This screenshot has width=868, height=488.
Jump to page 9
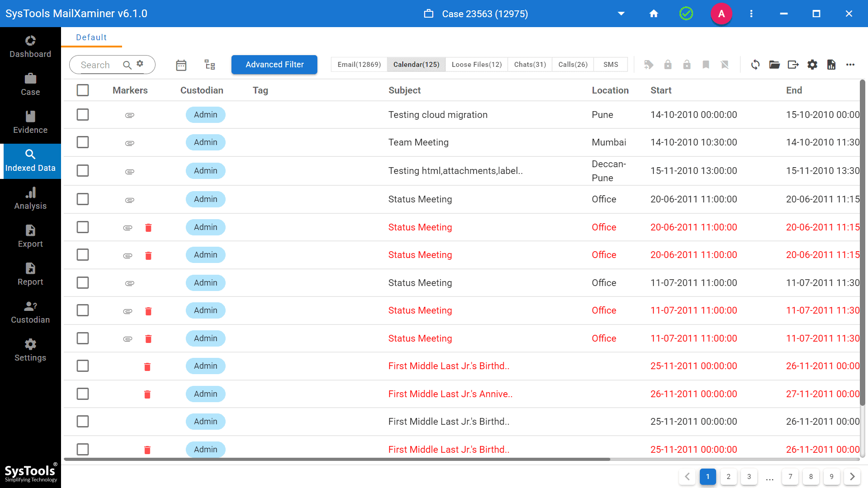pos(831,476)
